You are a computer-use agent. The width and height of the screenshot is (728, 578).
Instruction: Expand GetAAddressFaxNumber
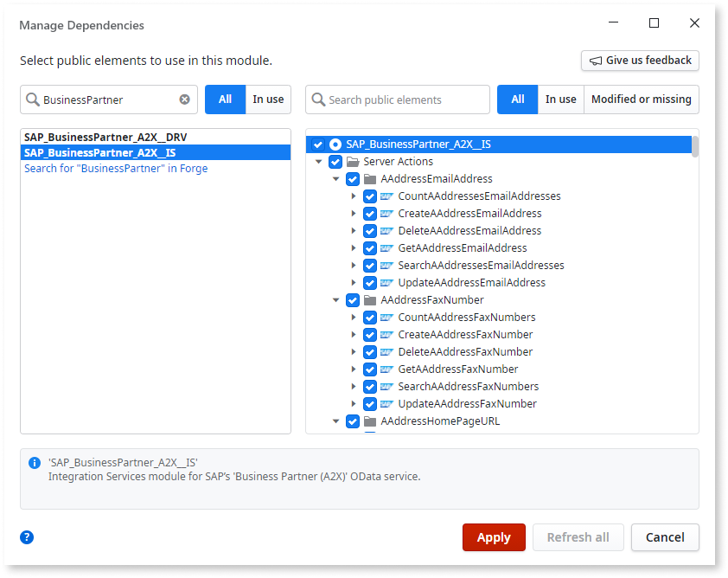click(353, 369)
